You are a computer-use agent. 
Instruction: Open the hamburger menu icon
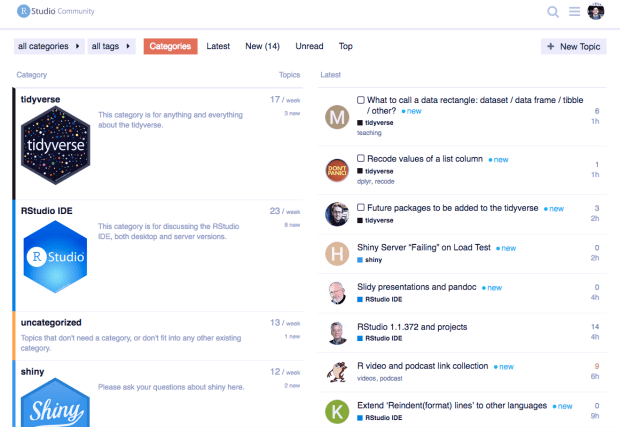(575, 12)
